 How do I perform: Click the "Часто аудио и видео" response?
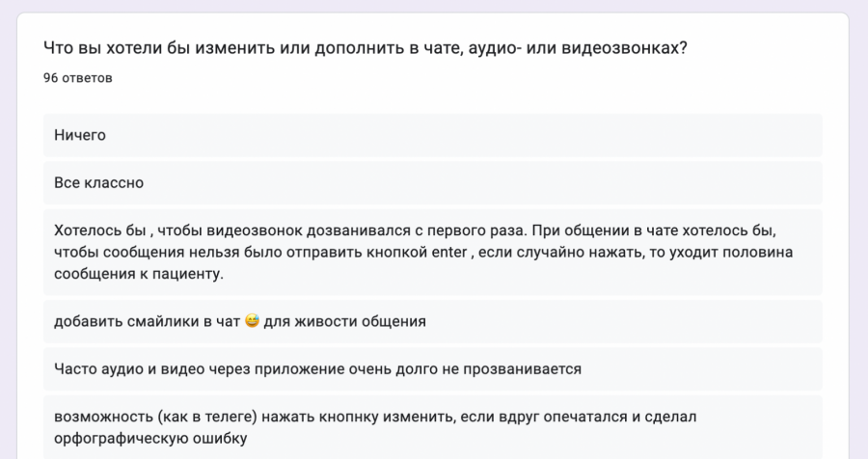[x=433, y=369]
